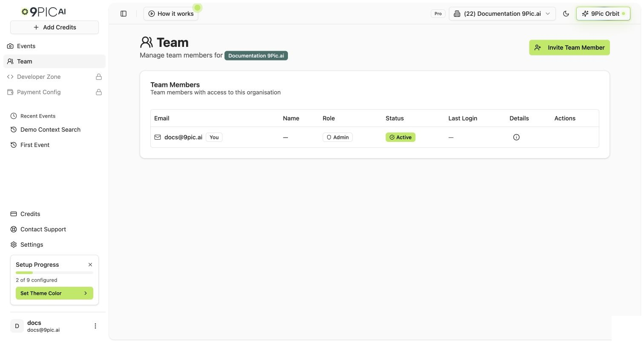Viewport: 644px width, 343px height.
Task: Click Invite Team Member button
Action: 569,48
